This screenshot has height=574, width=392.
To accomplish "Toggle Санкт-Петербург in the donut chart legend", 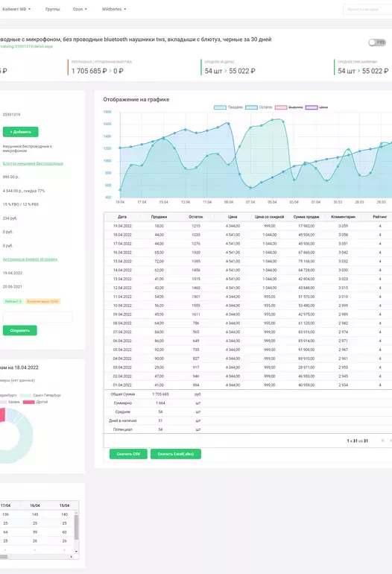I will (41, 395).
